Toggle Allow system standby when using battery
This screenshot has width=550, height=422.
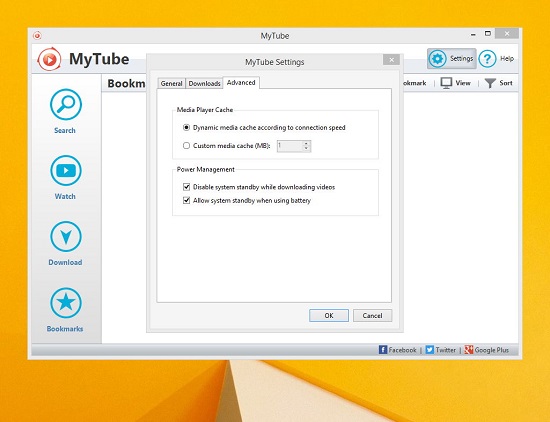point(187,200)
